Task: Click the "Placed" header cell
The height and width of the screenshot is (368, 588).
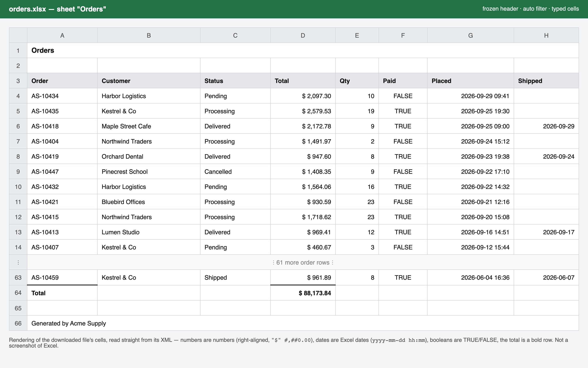Action: 470,81
